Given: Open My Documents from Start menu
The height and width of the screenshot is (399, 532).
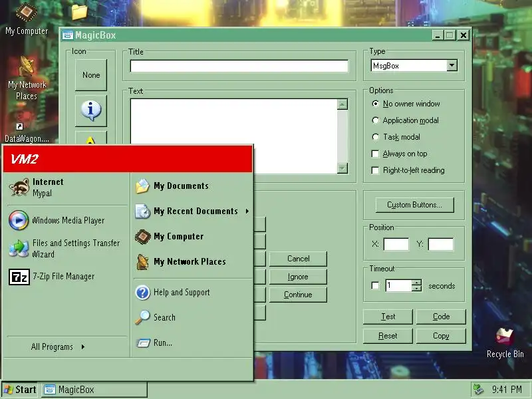Looking at the screenshot, I should 192,186.
